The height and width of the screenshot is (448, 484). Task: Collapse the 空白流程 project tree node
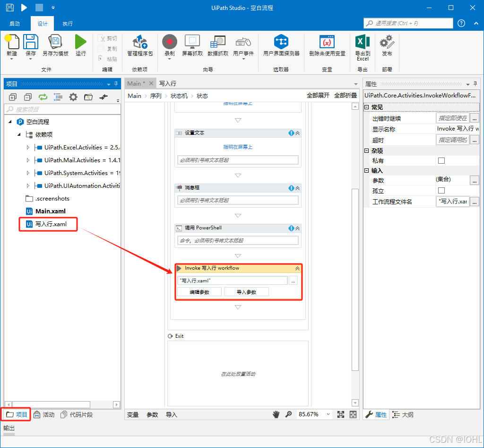click(10, 122)
